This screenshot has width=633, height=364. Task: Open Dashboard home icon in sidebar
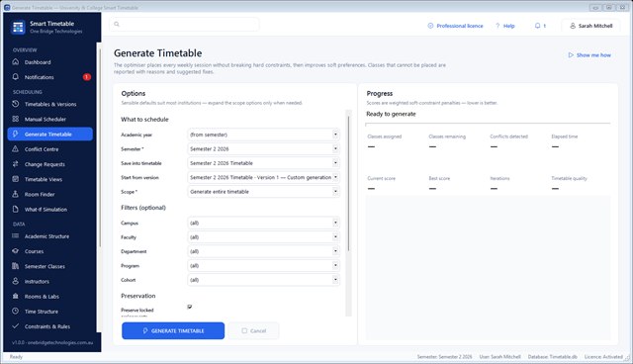pos(16,61)
